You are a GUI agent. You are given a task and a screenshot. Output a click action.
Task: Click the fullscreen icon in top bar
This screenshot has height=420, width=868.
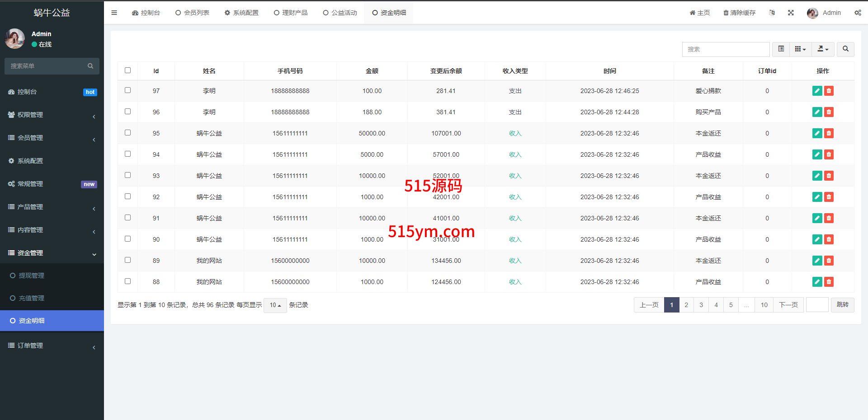(x=791, y=13)
